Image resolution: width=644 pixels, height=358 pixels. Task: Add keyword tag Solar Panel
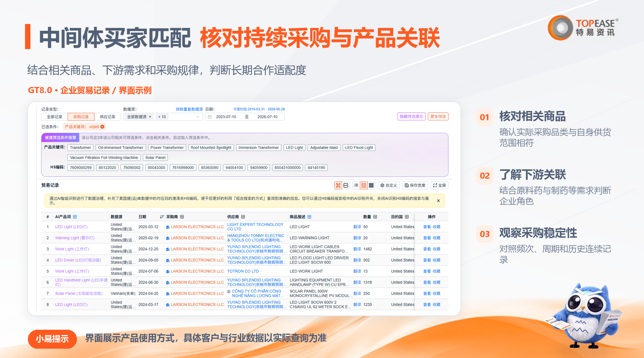point(155,158)
